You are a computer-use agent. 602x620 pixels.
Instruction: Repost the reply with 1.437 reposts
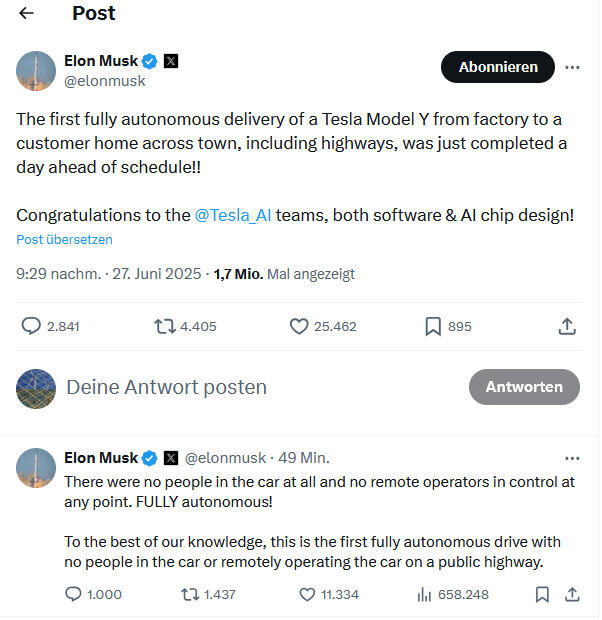(x=189, y=594)
